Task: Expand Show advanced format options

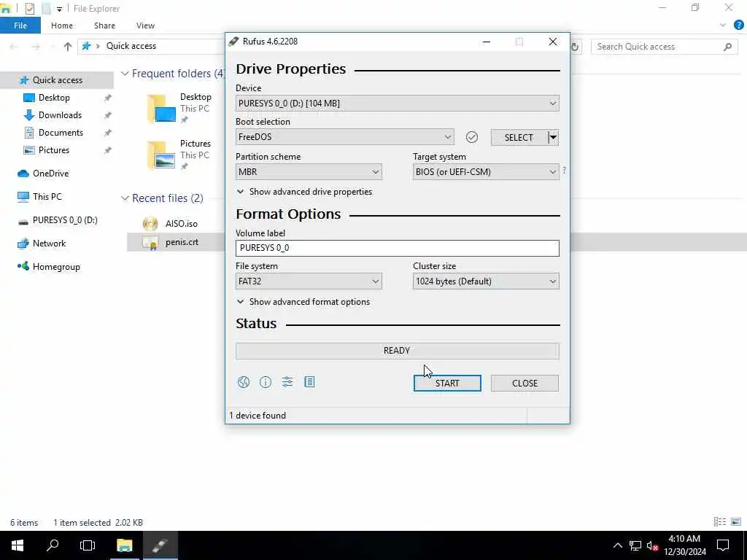Action: (303, 302)
